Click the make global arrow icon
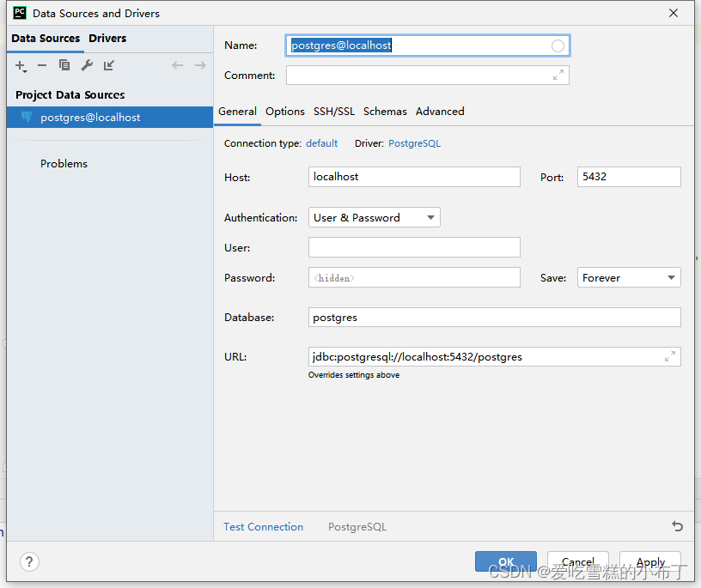The image size is (701, 588). click(109, 65)
